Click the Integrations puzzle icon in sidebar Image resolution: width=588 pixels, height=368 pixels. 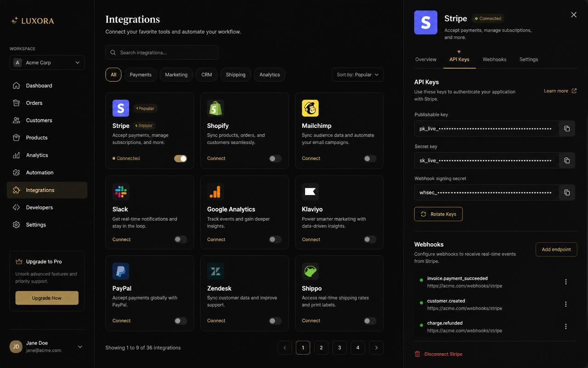coord(17,190)
